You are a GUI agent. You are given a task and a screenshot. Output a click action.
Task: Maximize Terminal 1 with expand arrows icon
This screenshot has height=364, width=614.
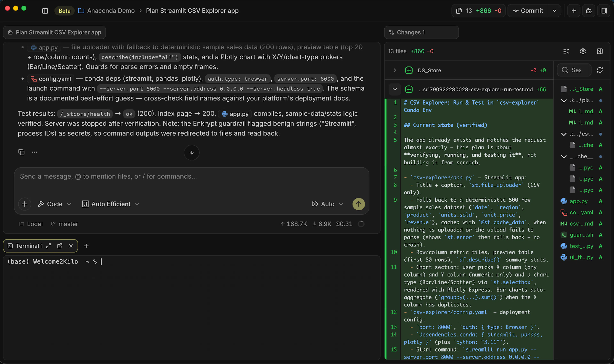pos(49,246)
